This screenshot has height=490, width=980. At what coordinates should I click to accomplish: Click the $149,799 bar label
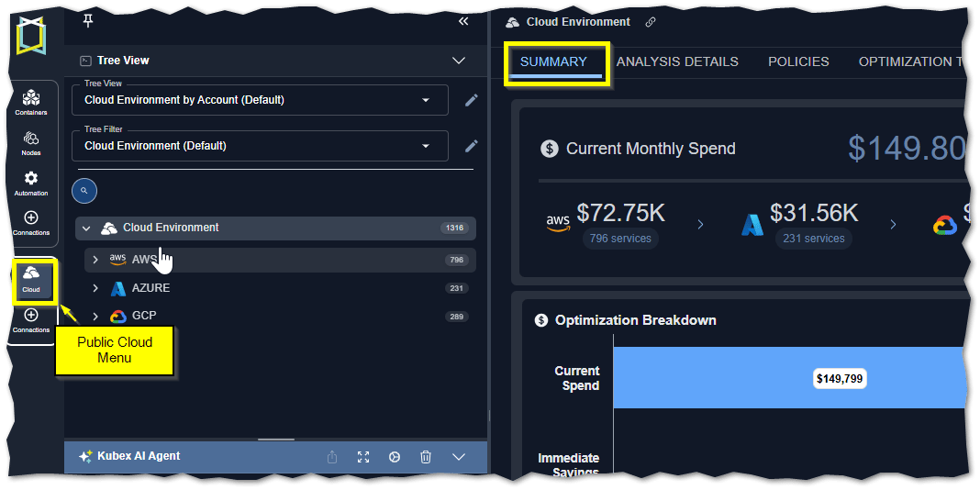(x=840, y=379)
